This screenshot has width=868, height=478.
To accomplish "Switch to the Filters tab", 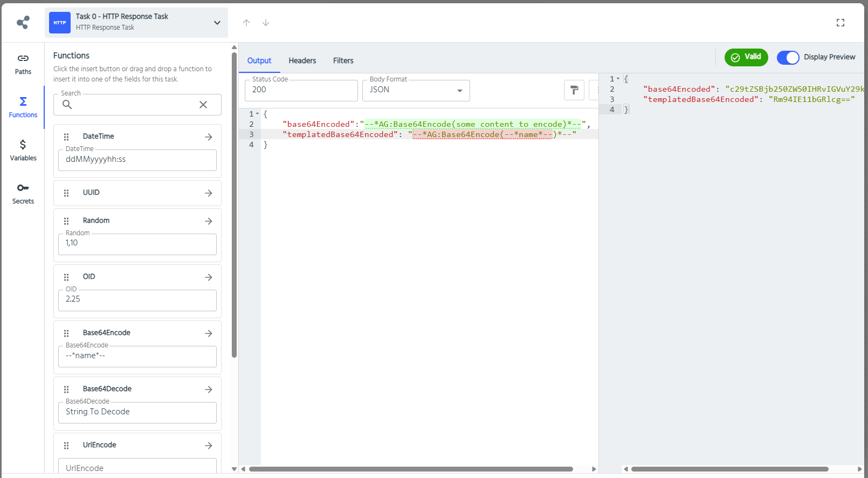I will point(343,60).
